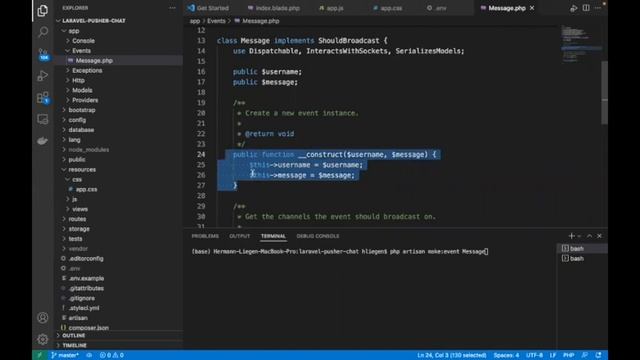Open the Manage gear menu
Image resolution: width=640 pixels, height=360 pixels.
[x=42, y=339]
